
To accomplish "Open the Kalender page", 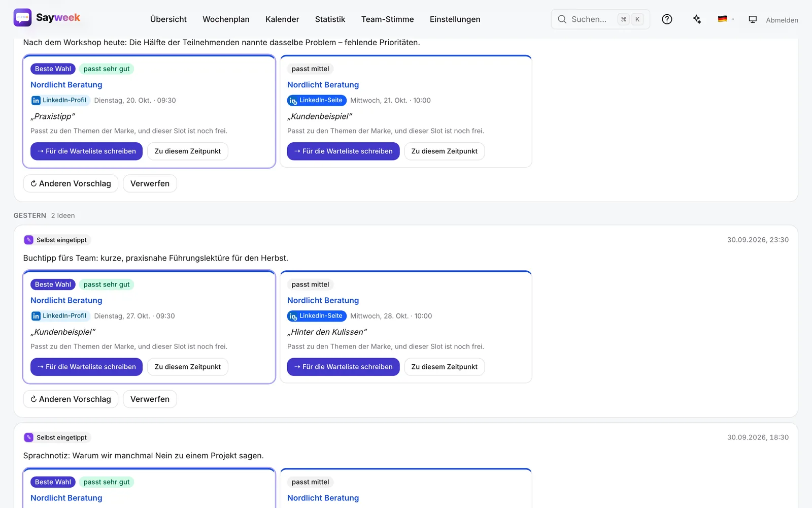I will click(x=282, y=19).
